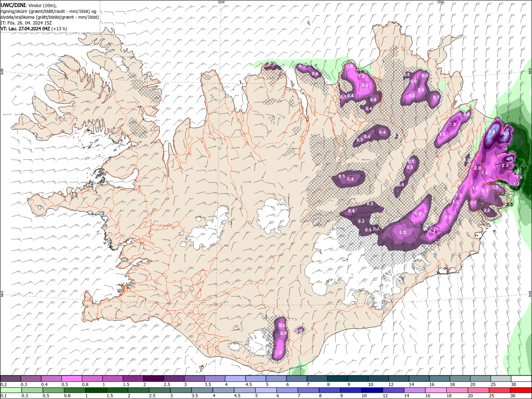Select the pale green rain-scale swatch starting at 0.1

tap(11, 390)
